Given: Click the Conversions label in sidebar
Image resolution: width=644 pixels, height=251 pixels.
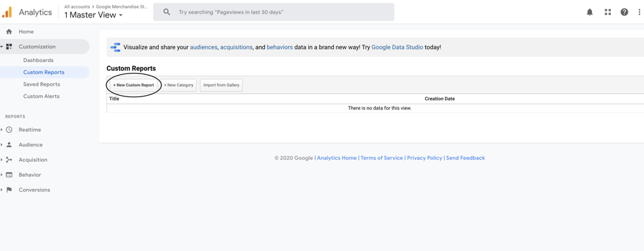Looking at the screenshot, I should (x=34, y=190).
